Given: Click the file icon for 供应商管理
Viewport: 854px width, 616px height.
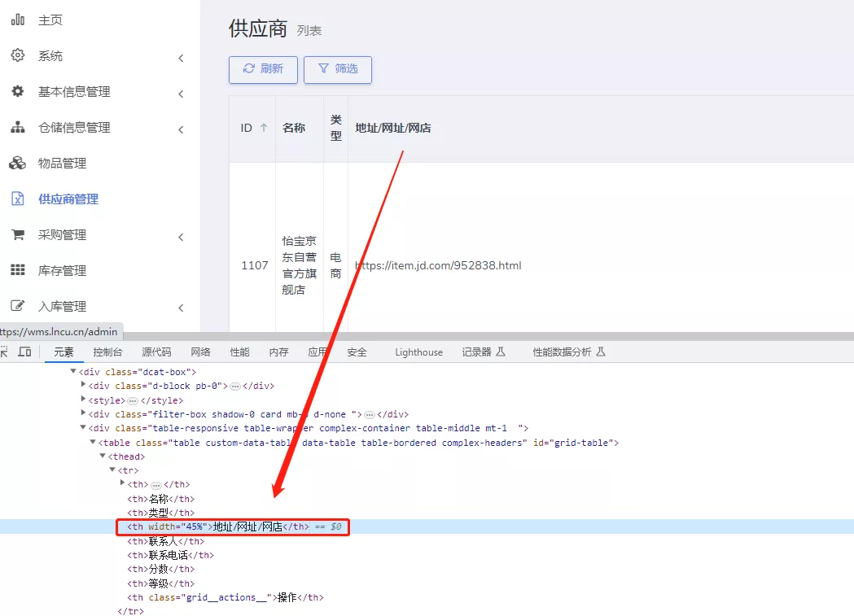Looking at the screenshot, I should 17,199.
